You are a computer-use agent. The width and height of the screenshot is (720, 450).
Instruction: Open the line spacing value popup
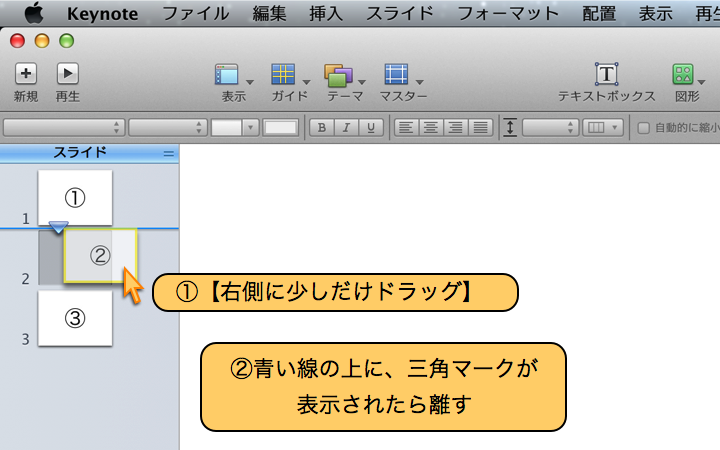tap(550, 127)
